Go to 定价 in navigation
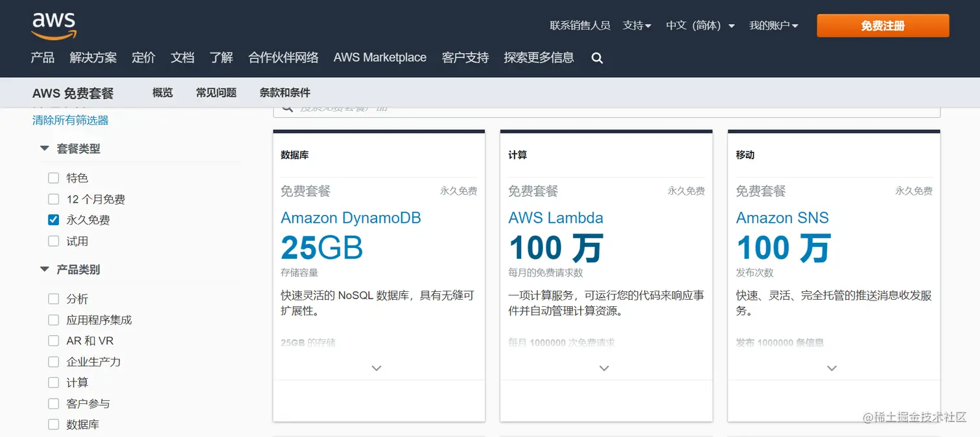The image size is (980, 437). click(x=143, y=58)
